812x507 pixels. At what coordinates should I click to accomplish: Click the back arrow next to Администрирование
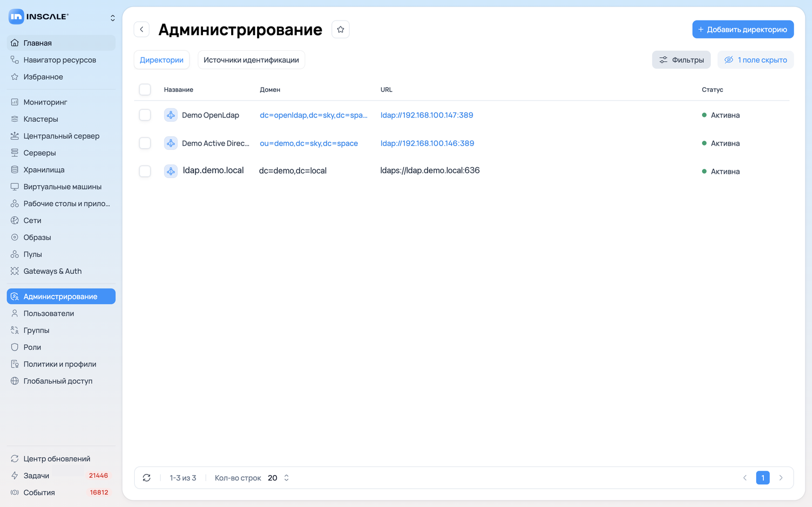tap(141, 29)
